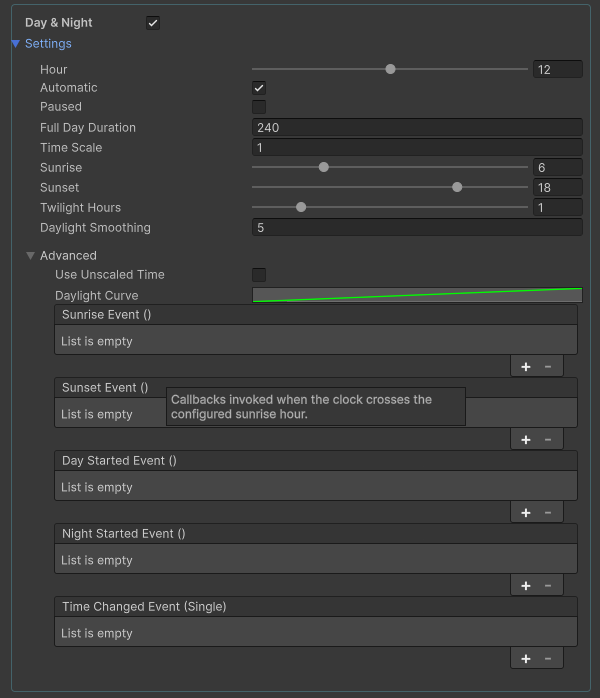Image resolution: width=600 pixels, height=698 pixels.
Task: Click the Day Started Event () header
Action: coord(316,461)
